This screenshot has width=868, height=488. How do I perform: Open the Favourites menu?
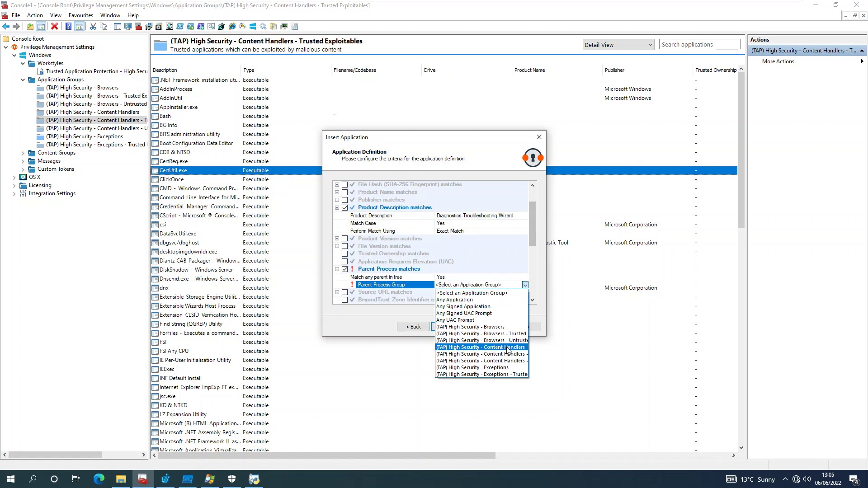coord(80,15)
